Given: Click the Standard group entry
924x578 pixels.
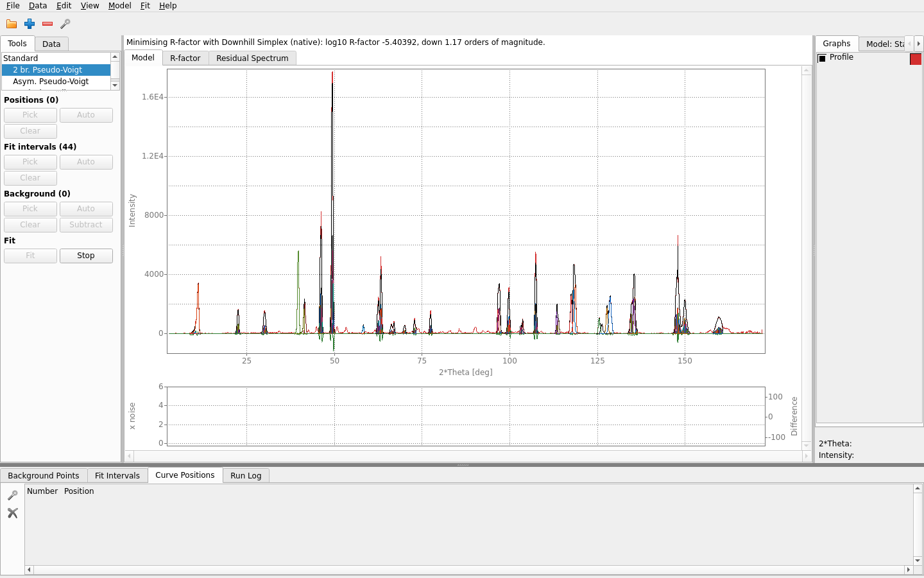Looking at the screenshot, I should 56,58.
